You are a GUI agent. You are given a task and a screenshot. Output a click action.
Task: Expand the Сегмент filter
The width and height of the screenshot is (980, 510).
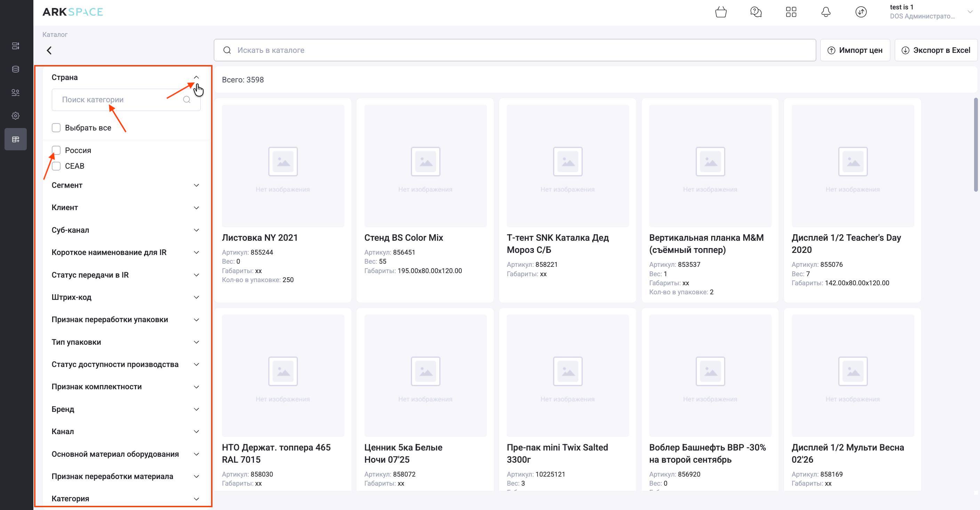click(x=196, y=185)
